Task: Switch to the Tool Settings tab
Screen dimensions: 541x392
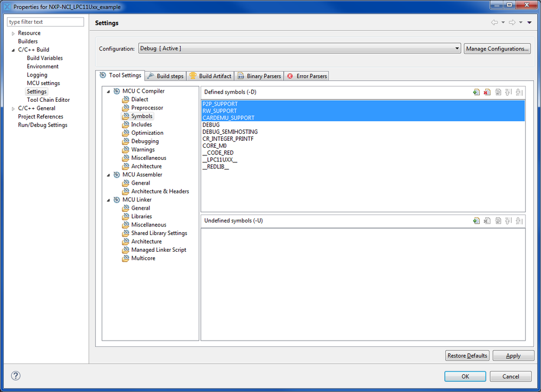Action: (x=120, y=75)
